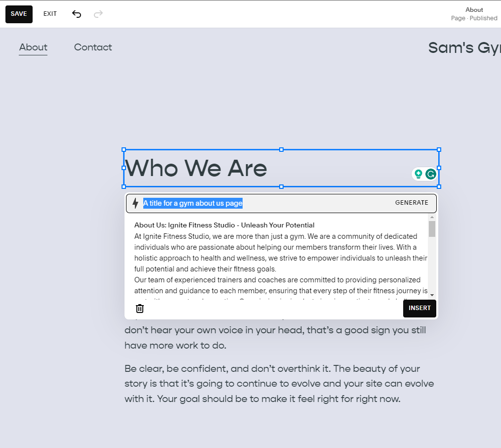
Task: Click top-left corner handle of heading block
Action: click(x=124, y=150)
